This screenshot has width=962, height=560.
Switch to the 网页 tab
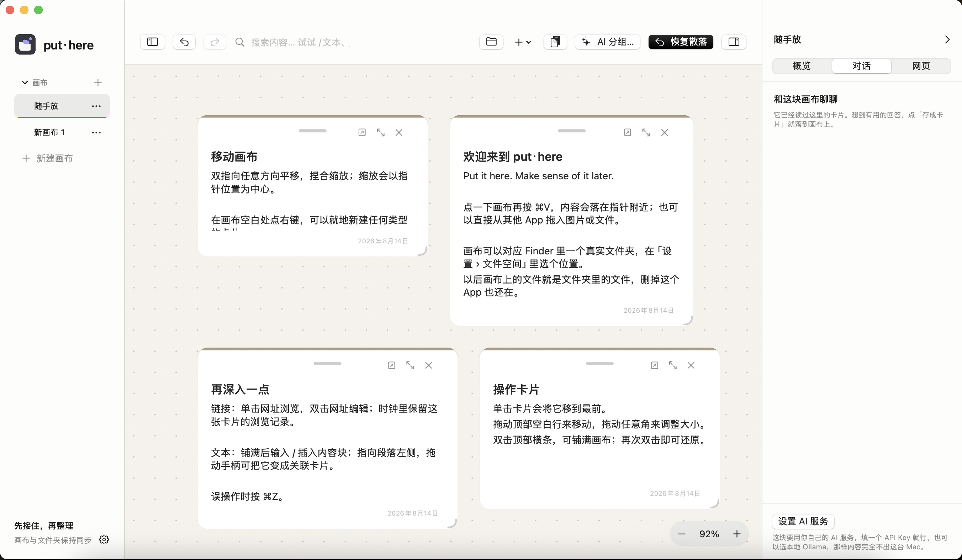pos(921,66)
